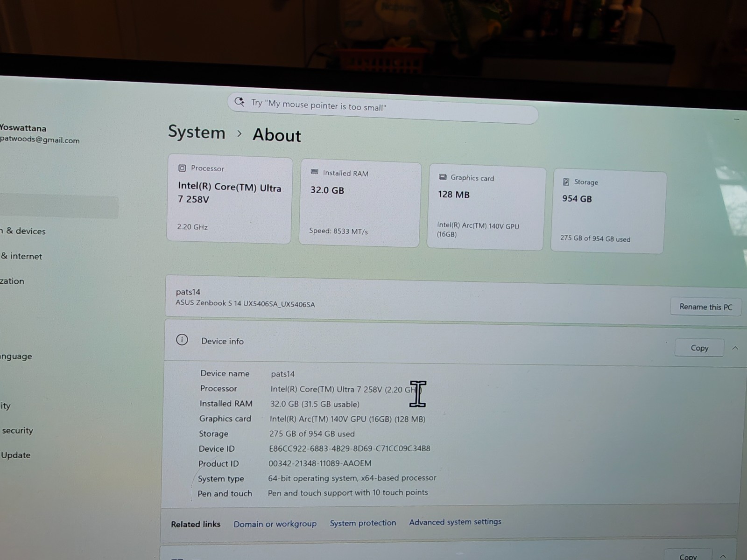Click the patwoods@gmail.com account email
The height and width of the screenshot is (560, 747).
(x=40, y=140)
